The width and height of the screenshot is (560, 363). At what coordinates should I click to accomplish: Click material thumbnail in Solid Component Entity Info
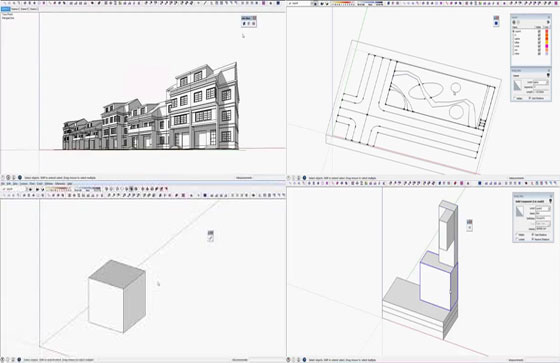click(x=520, y=211)
